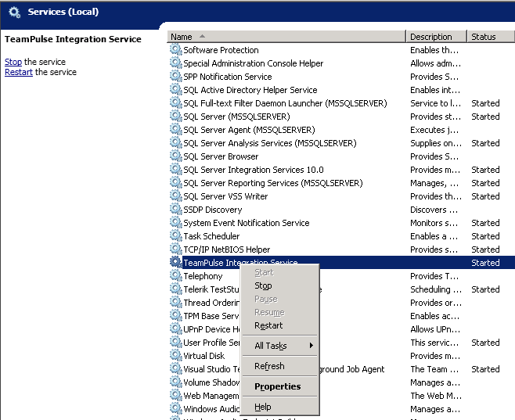The height and width of the screenshot is (420, 515).
Task: Click gear icon beside SQL Server (MSSQLSERVER)
Action: [176, 116]
